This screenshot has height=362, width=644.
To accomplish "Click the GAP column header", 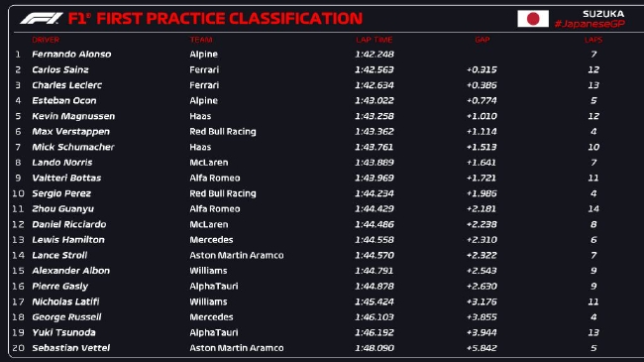I will (x=483, y=40).
